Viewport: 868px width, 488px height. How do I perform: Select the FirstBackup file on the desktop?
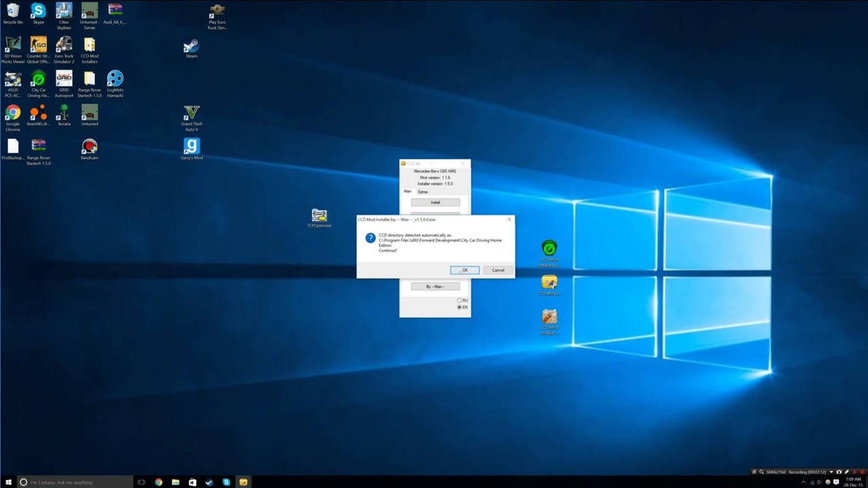(13, 149)
